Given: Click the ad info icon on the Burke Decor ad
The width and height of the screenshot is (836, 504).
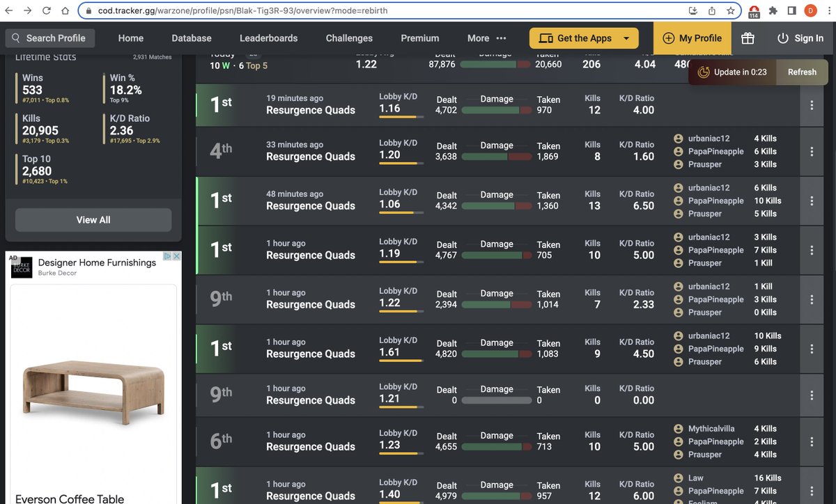Looking at the screenshot, I should (x=167, y=256).
